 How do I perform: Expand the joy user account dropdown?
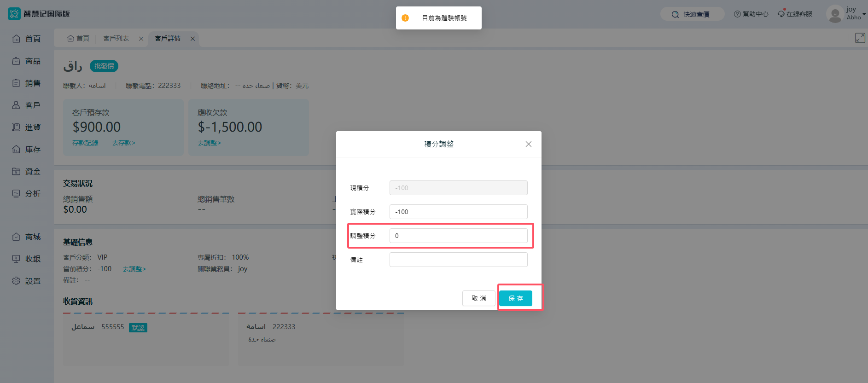[x=864, y=14]
